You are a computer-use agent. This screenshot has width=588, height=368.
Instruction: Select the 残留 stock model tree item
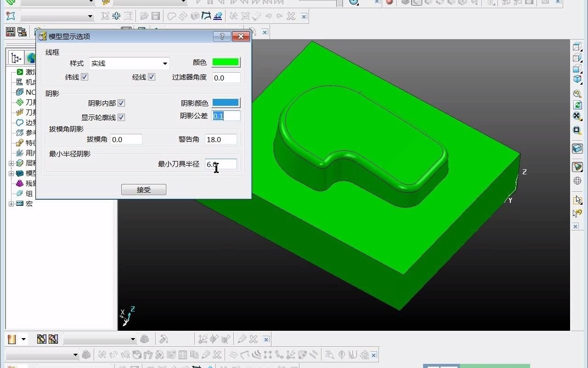tap(26, 183)
